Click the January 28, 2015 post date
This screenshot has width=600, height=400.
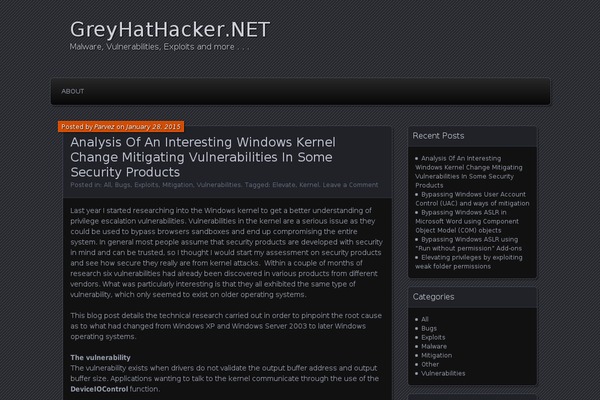tap(153, 127)
